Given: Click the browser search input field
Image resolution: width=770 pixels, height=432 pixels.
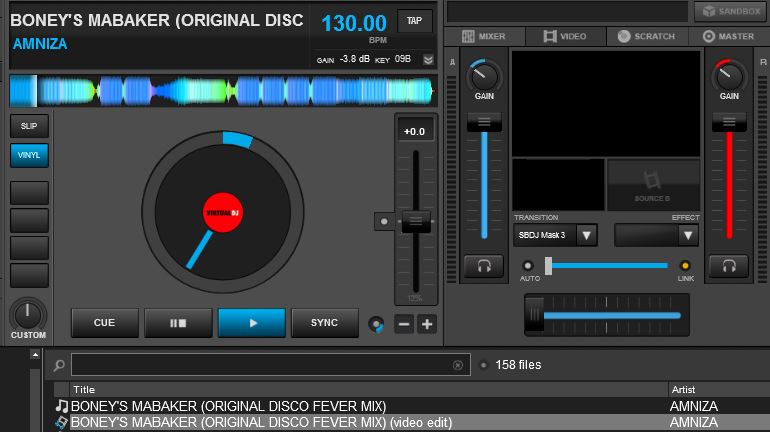Looking at the screenshot, I should pyautogui.click(x=271, y=365).
